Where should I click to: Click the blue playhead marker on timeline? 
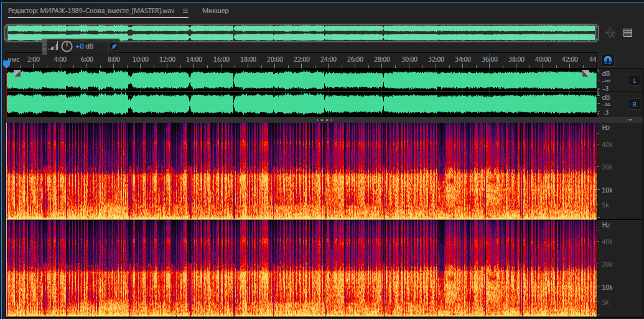7,63
